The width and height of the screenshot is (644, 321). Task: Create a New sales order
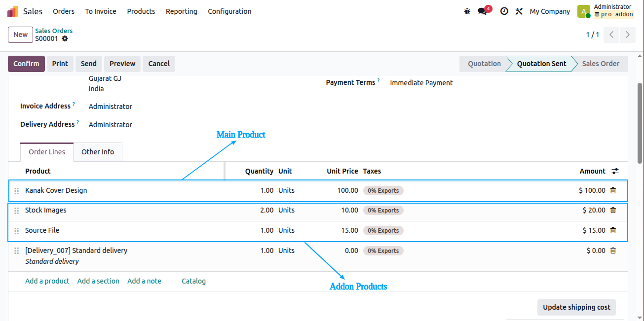(x=20, y=35)
